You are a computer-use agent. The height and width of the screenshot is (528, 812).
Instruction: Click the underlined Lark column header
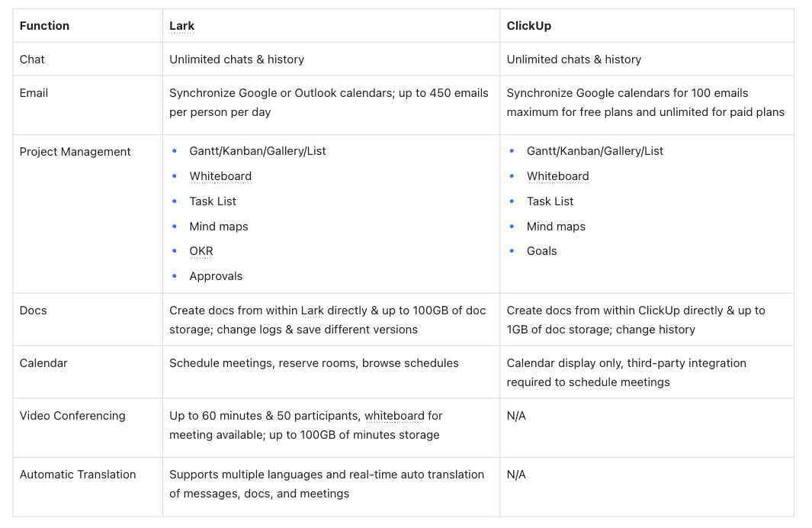pos(181,26)
